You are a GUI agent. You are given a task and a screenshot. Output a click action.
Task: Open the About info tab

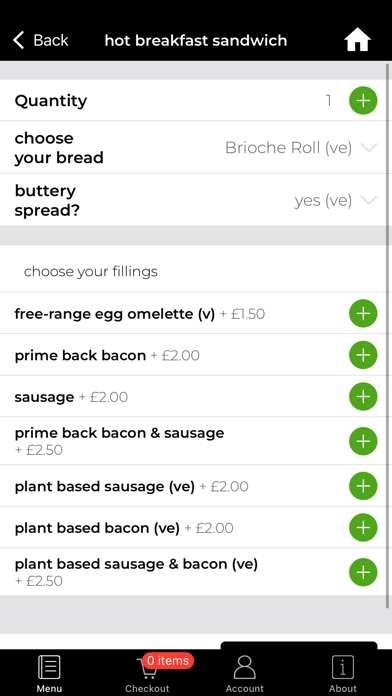[x=343, y=673]
